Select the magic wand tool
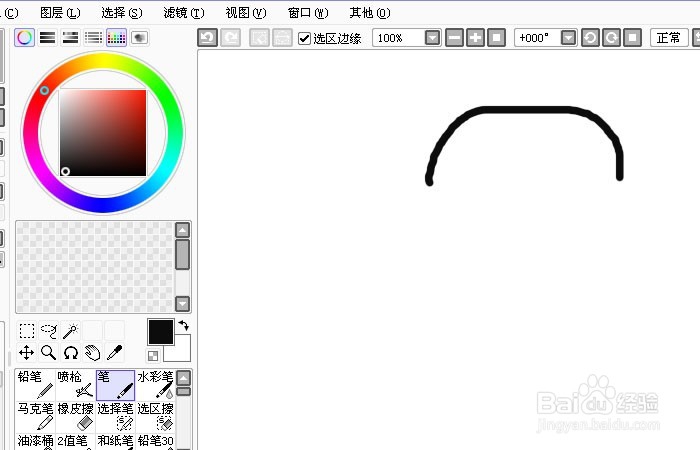Viewport: 700px width, 450px height. [x=71, y=331]
